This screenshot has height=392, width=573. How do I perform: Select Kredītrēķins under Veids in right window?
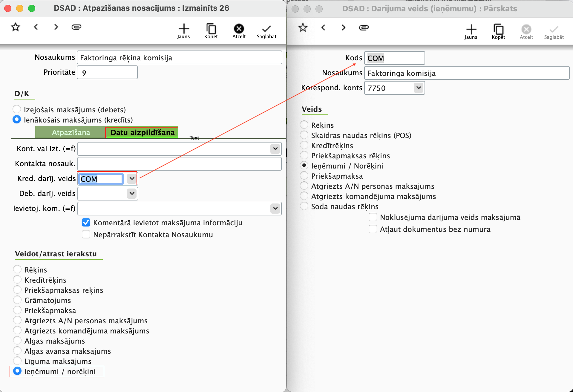[304, 145]
